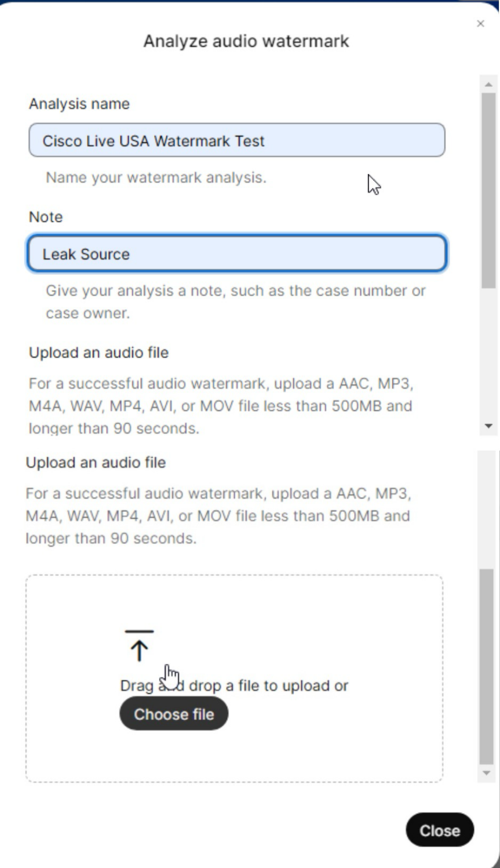Click the 'Name your watermark analysis.' hint text
The height and width of the screenshot is (868, 500).
[156, 177]
